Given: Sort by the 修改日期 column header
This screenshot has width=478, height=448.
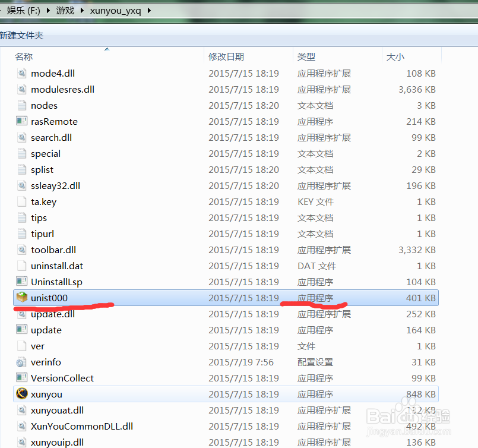Looking at the screenshot, I should [226, 56].
